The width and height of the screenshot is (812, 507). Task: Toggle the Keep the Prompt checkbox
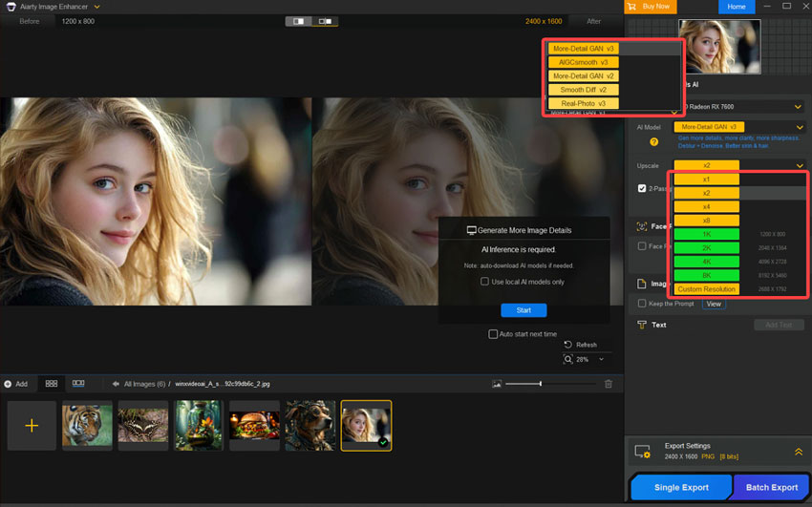pyautogui.click(x=643, y=304)
